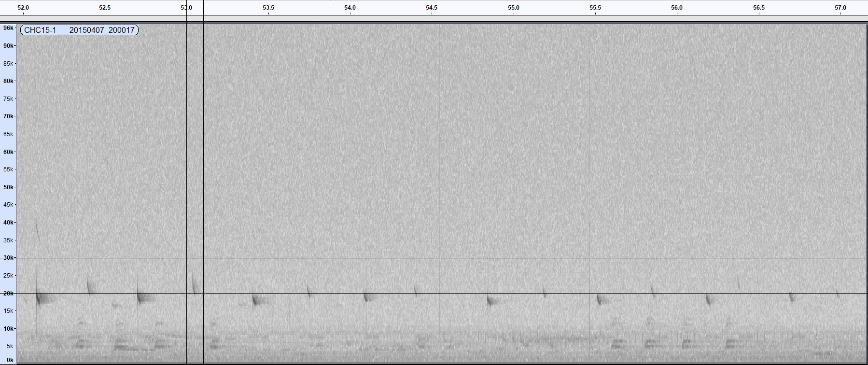Viewport: 868px width, 365px height.
Task: Click the 90k label on frequency axis
Action: (x=8, y=46)
